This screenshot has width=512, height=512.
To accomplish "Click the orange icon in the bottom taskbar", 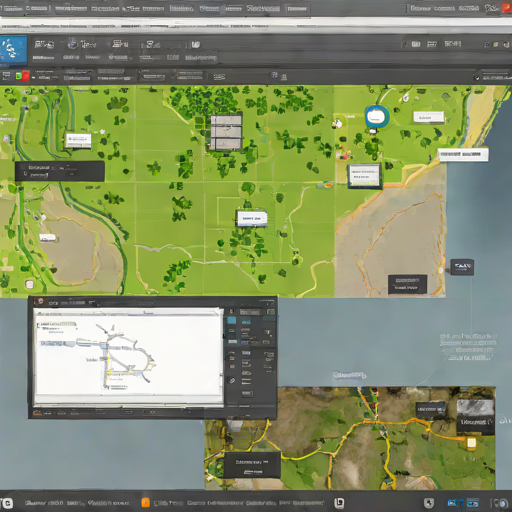I will (146, 502).
